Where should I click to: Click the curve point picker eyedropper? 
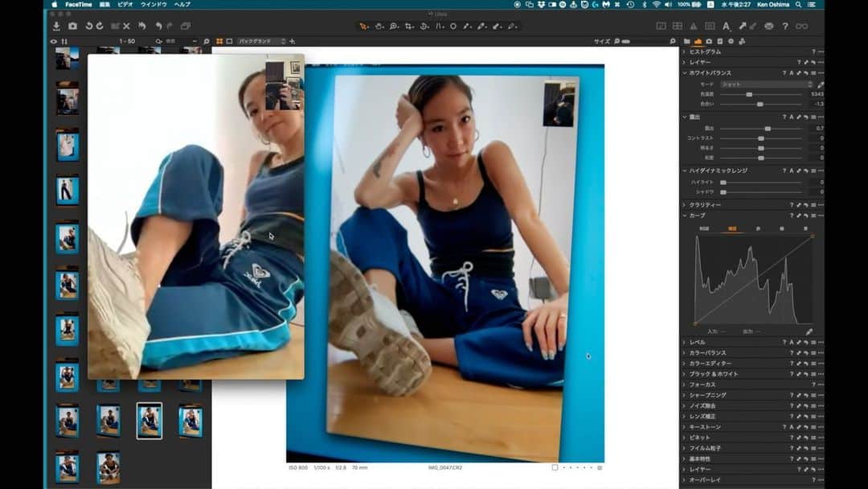pyautogui.click(x=809, y=331)
